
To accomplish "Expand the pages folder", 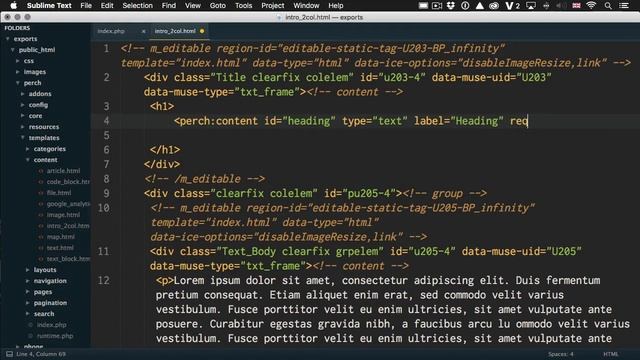I will [27, 292].
